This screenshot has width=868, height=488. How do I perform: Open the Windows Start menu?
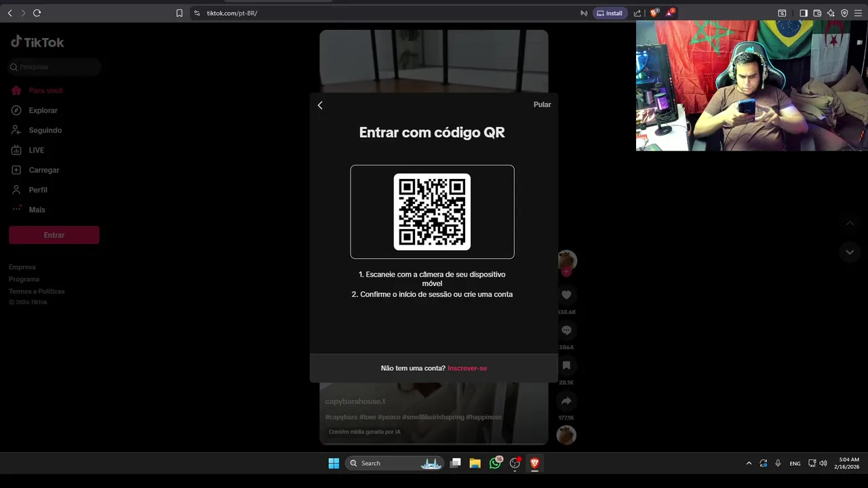pos(334,463)
